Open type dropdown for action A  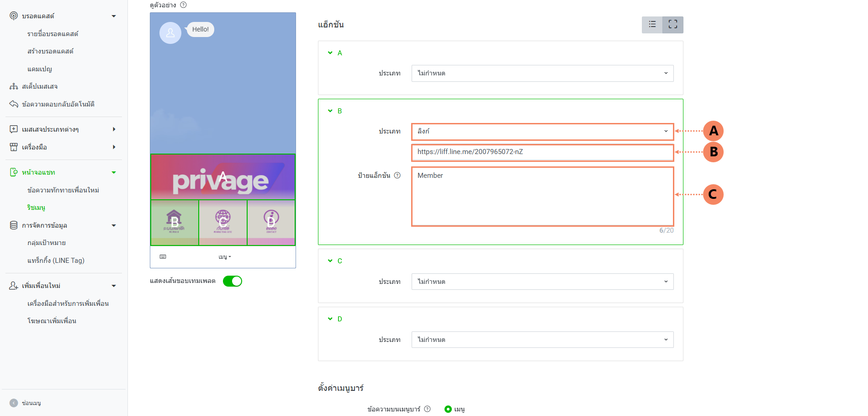542,73
